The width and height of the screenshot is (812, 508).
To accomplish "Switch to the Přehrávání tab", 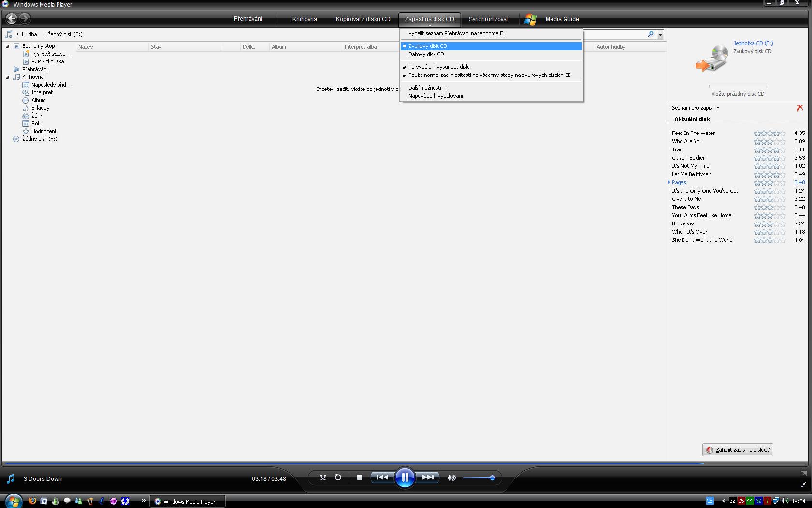I will click(248, 19).
